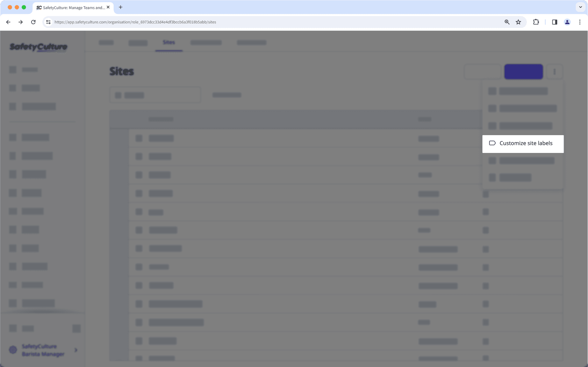Click the blue primary action button
This screenshot has width=588, height=367.
click(523, 72)
